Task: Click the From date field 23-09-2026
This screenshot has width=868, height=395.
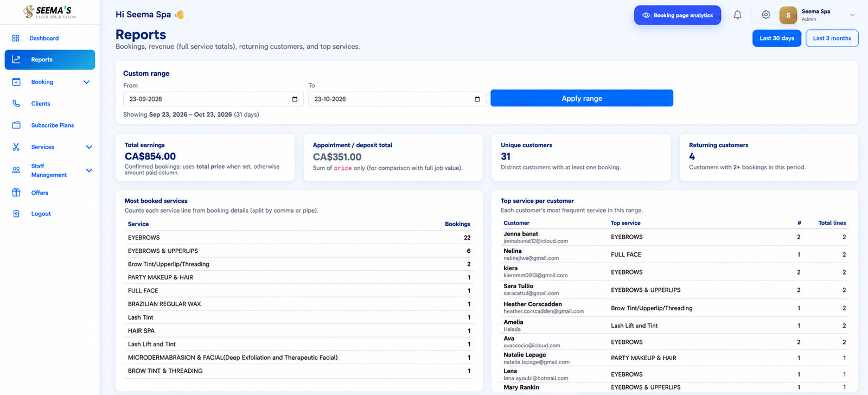Action: pyautogui.click(x=213, y=99)
